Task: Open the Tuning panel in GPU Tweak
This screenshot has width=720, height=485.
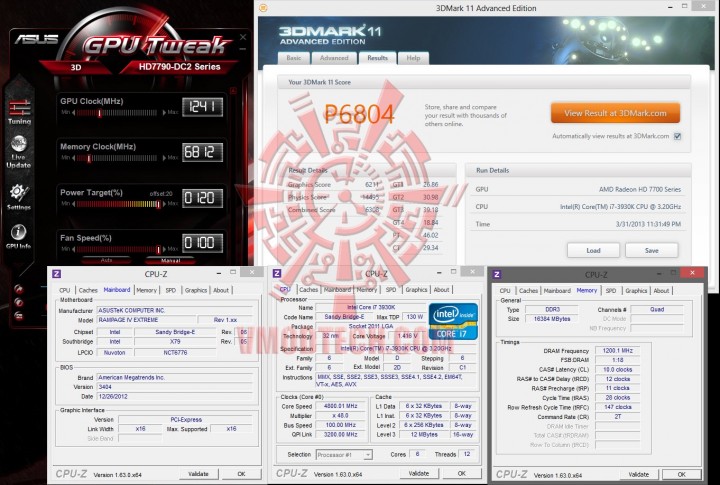Action: (x=19, y=113)
